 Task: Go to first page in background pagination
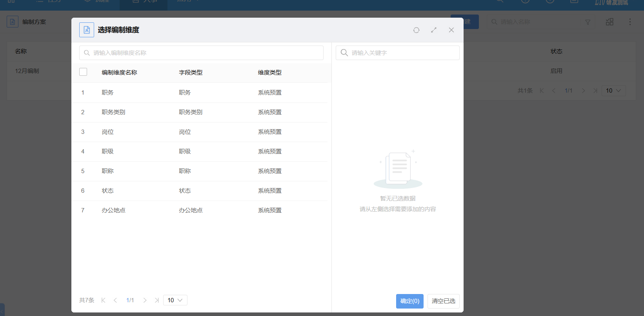tap(542, 91)
